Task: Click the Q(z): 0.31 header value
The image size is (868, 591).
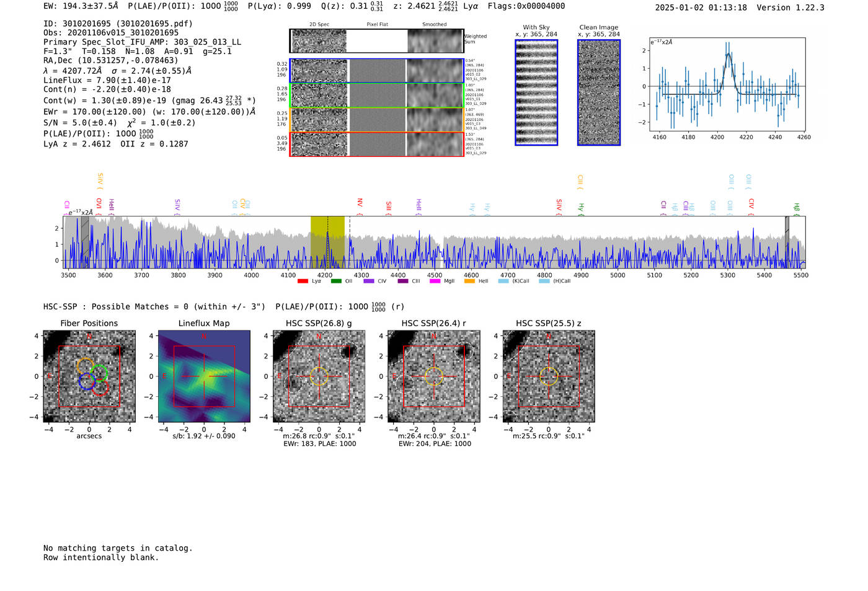Action: point(352,6)
